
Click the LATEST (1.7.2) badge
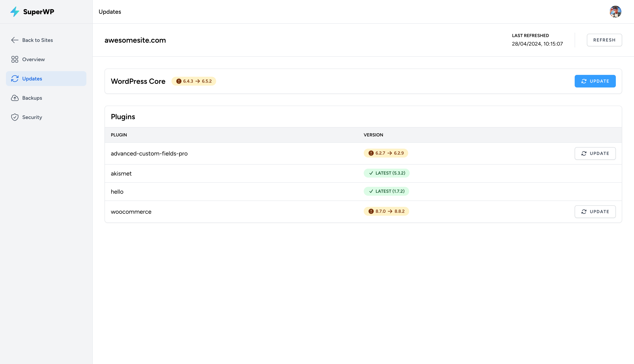point(386,191)
